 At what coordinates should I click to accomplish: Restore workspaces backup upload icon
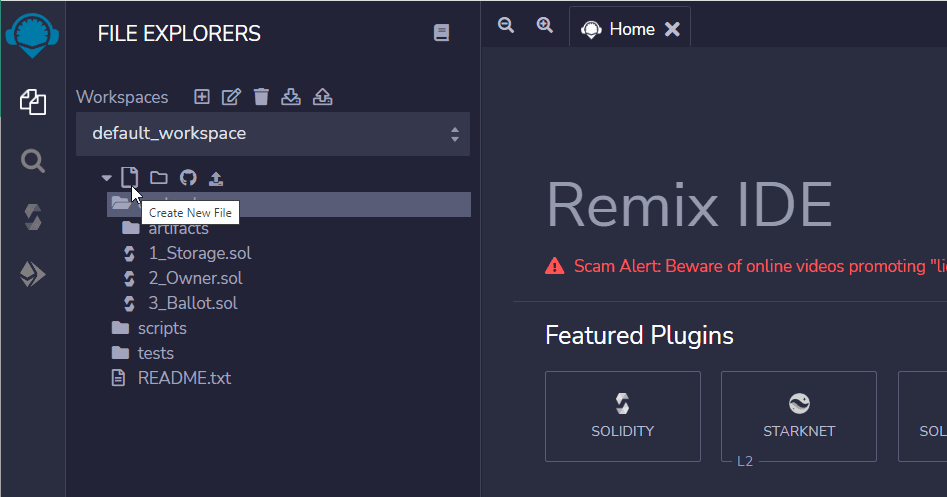coord(323,97)
